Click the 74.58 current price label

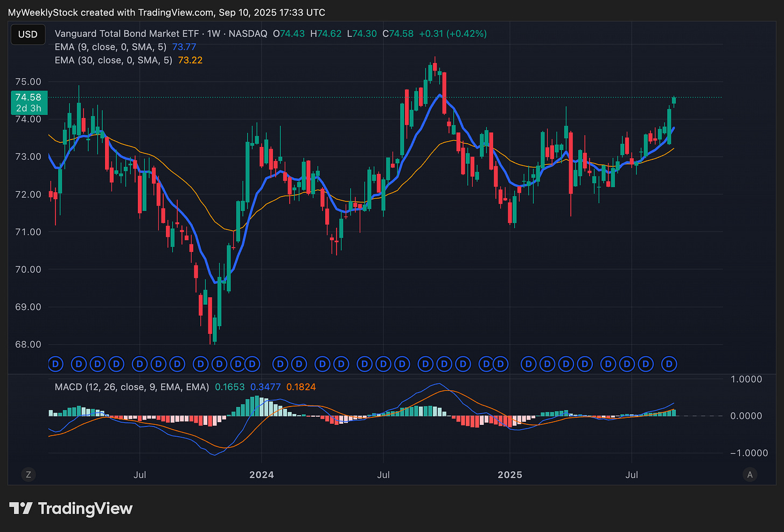29,97
